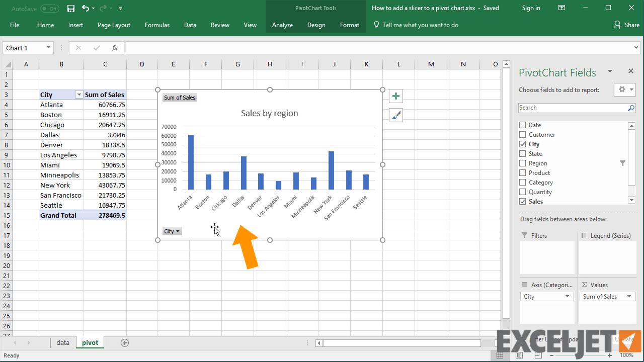The width and height of the screenshot is (644, 362).
Task: Click the Sign in link
Action: click(531, 8)
